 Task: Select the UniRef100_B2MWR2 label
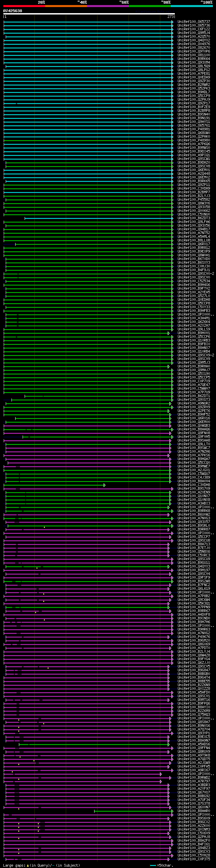(194, 85)
